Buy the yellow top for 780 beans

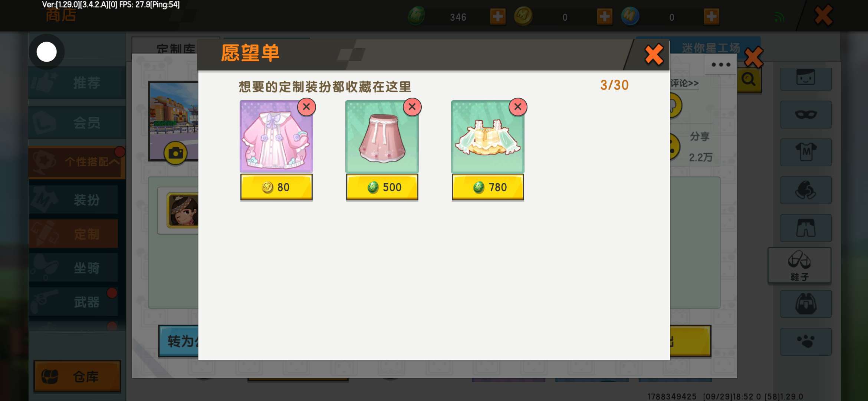[x=488, y=187]
